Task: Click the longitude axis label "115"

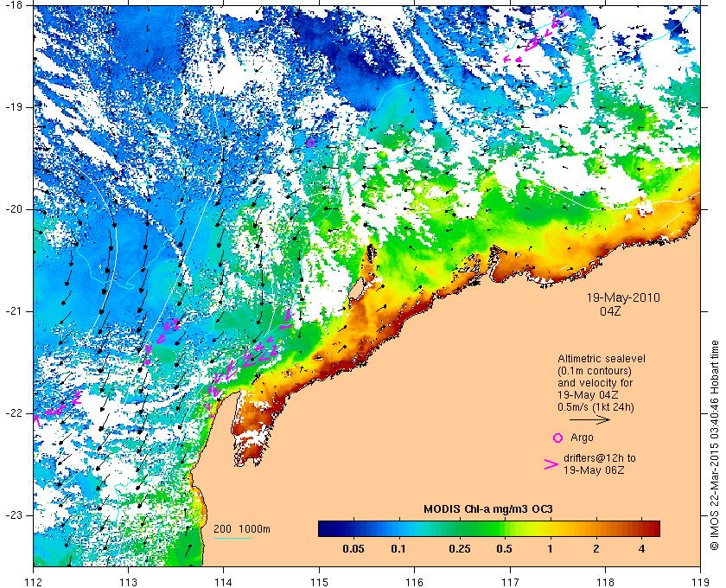Action: [x=319, y=581]
